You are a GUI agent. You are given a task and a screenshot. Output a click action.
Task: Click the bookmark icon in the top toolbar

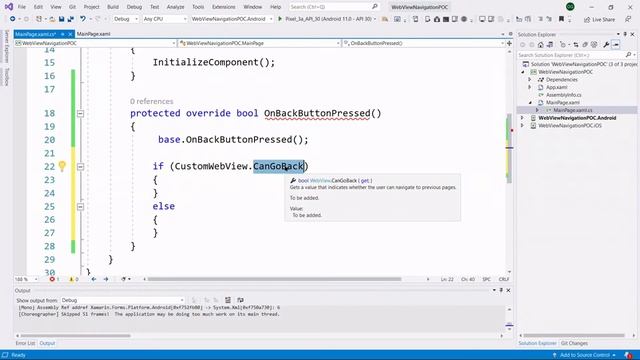(561, 19)
